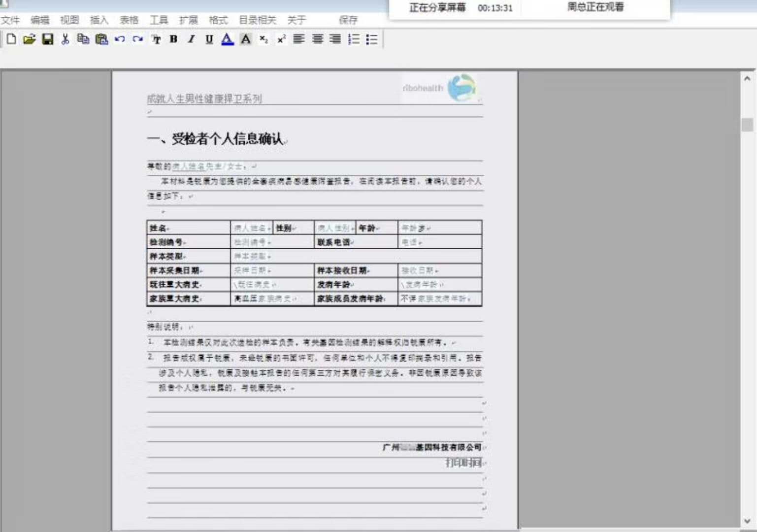Center-align the paragraph text

coord(318,39)
